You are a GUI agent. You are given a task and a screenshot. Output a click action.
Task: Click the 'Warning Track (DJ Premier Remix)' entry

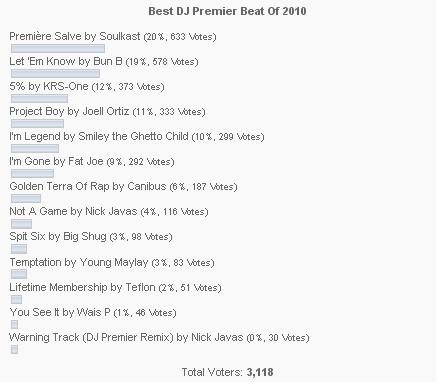pyautogui.click(x=159, y=337)
